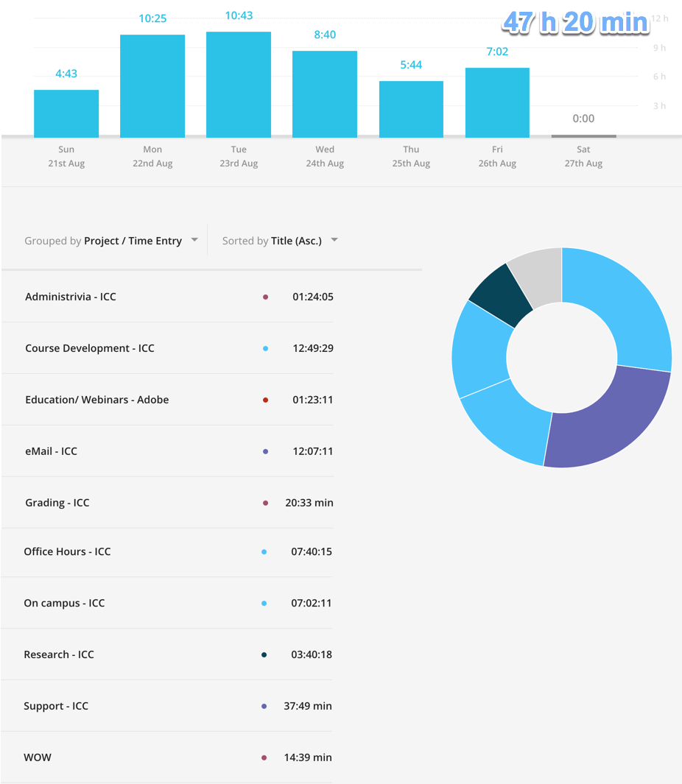
Task: Click the color dot for Course Development - ICC
Action: [x=266, y=348]
